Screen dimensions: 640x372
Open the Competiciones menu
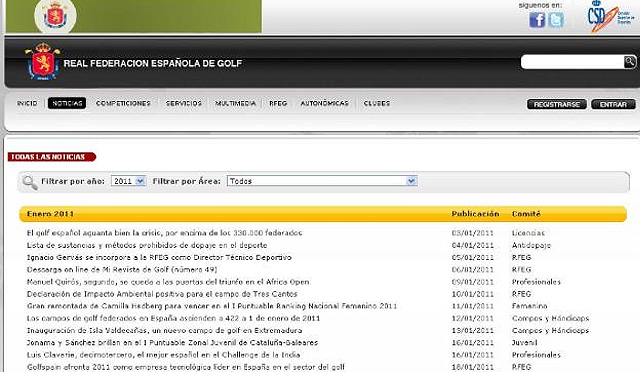(123, 103)
